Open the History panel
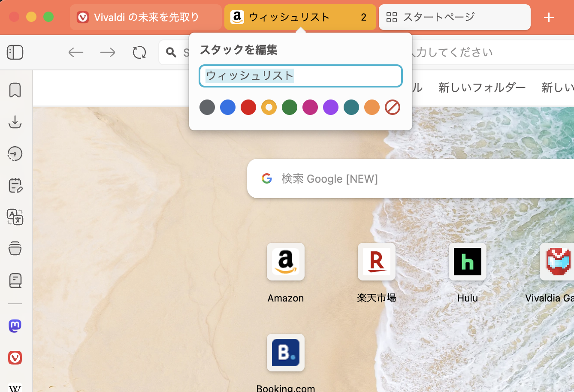Image resolution: width=574 pixels, height=392 pixels. [15, 154]
